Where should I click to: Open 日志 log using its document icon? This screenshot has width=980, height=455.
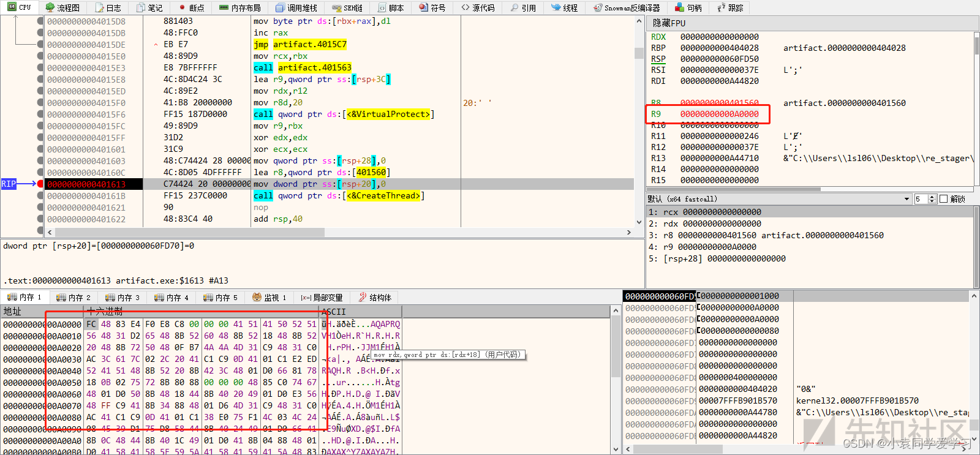99,7
